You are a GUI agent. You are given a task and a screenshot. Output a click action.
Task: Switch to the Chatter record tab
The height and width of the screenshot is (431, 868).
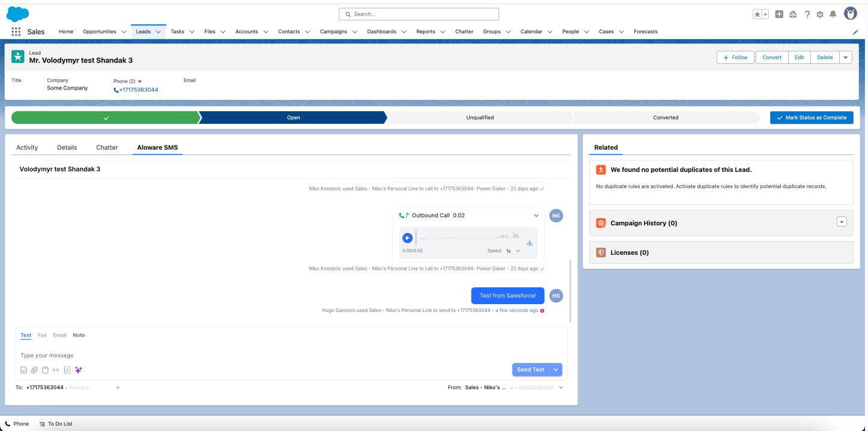coord(107,147)
